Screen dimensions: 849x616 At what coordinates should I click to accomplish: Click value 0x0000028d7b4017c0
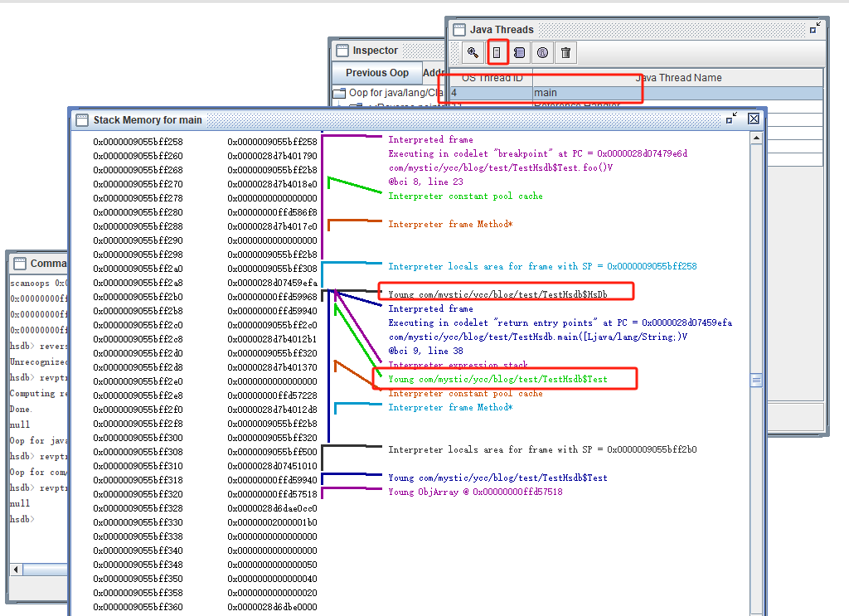tap(272, 226)
